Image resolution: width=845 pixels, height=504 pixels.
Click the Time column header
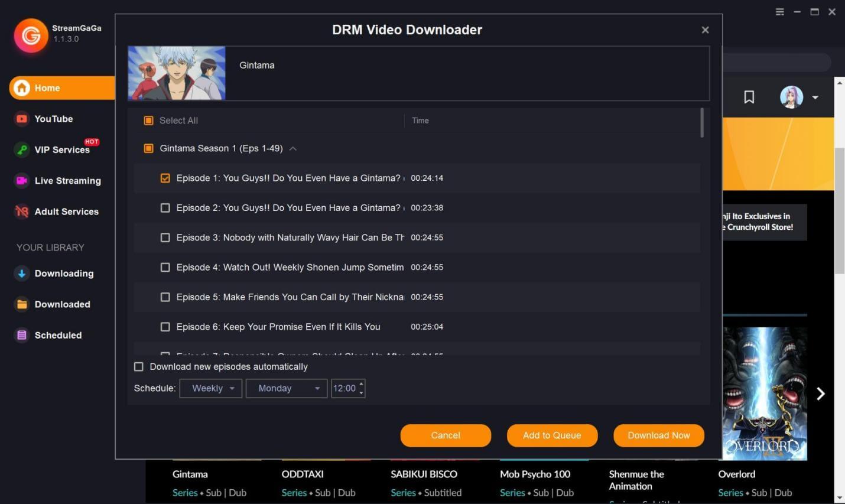coord(420,121)
